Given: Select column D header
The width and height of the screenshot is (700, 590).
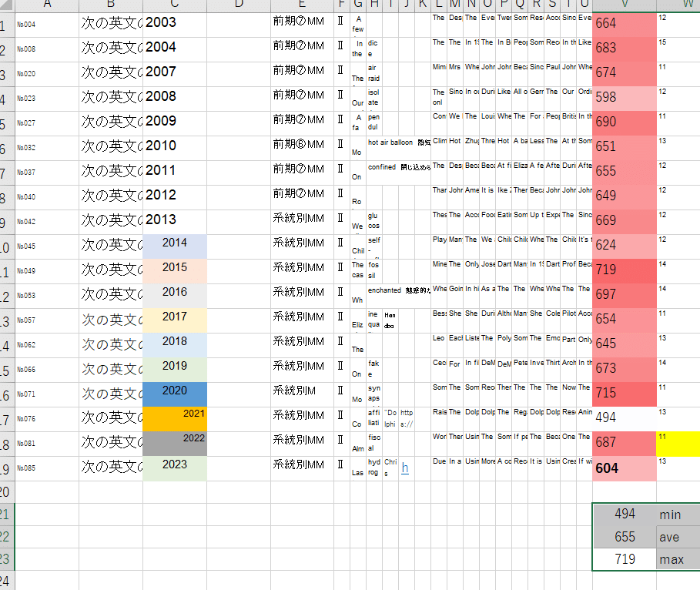Looking at the screenshot, I should 239,5.
